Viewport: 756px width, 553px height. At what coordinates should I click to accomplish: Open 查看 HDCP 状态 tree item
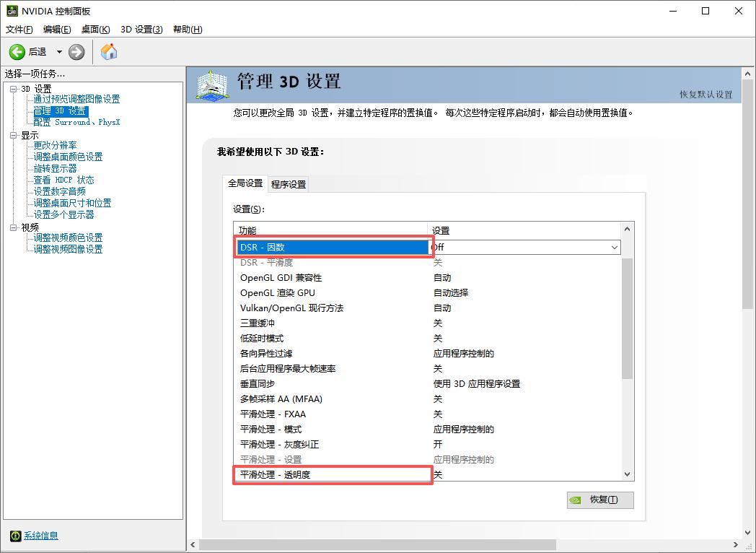(63, 180)
